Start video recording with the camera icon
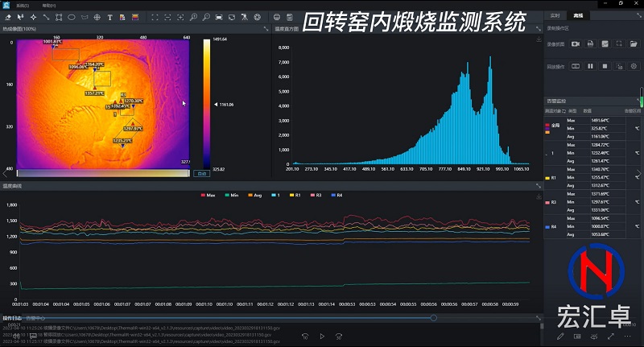 tap(576, 44)
